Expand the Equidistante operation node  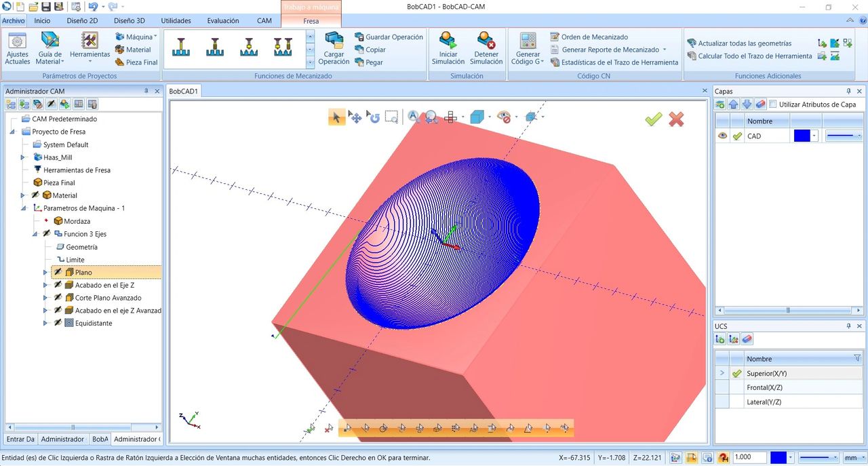pyautogui.click(x=45, y=323)
